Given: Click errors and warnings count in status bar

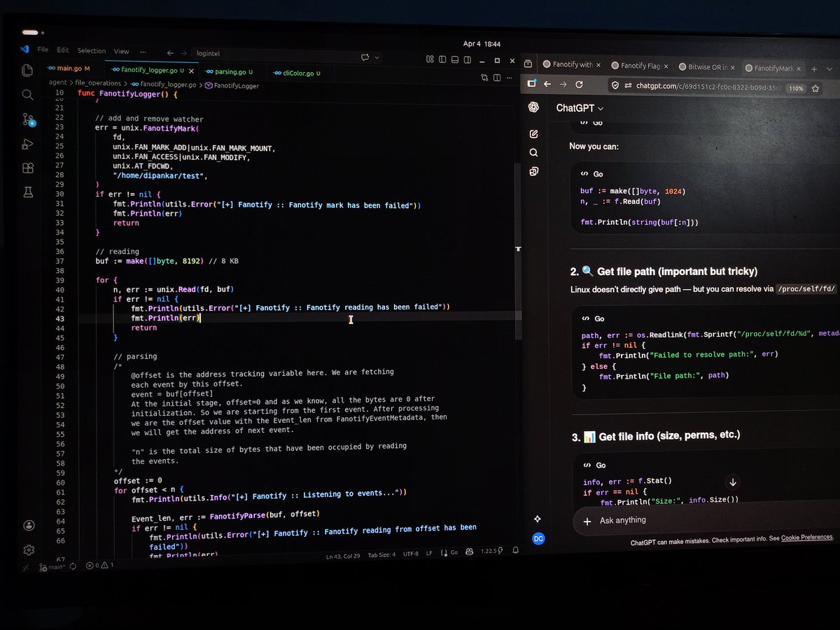Looking at the screenshot, I should [x=101, y=564].
